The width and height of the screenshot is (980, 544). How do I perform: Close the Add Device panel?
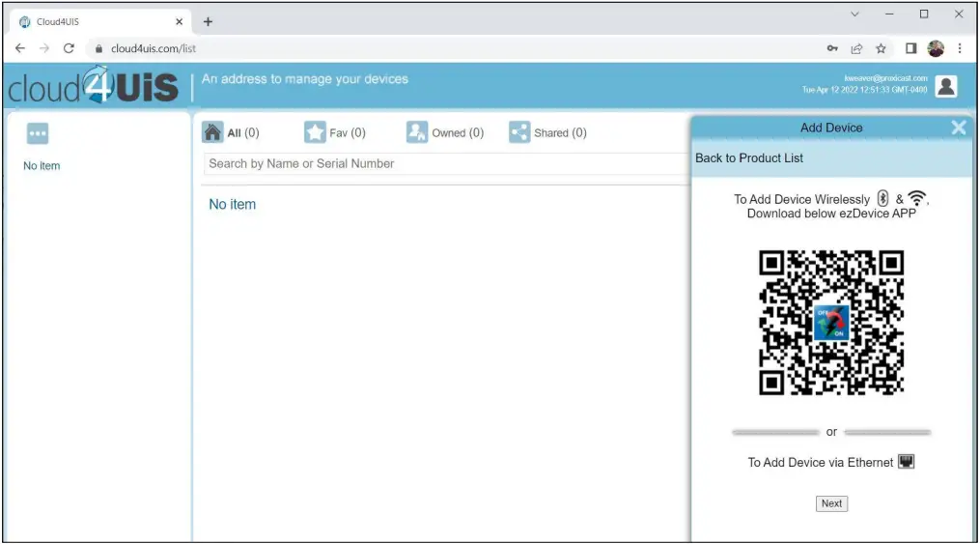click(x=959, y=128)
